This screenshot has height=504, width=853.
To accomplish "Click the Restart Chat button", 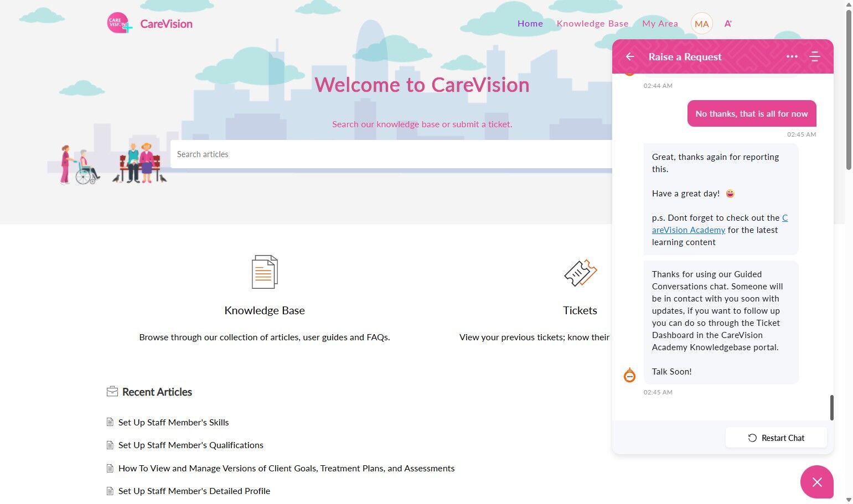I will [x=776, y=438].
